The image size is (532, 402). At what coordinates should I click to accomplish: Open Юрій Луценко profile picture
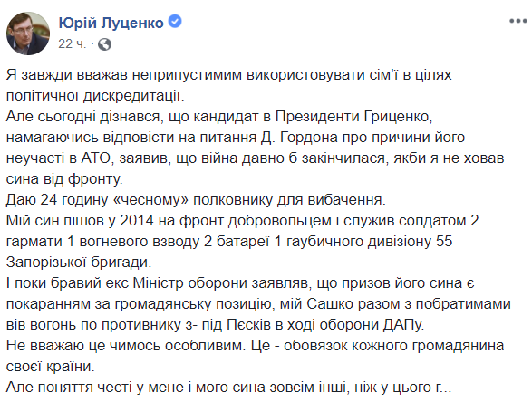click(28, 33)
